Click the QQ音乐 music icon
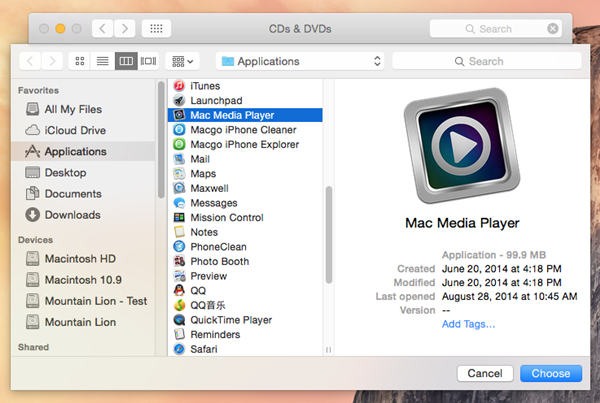 coord(179,305)
